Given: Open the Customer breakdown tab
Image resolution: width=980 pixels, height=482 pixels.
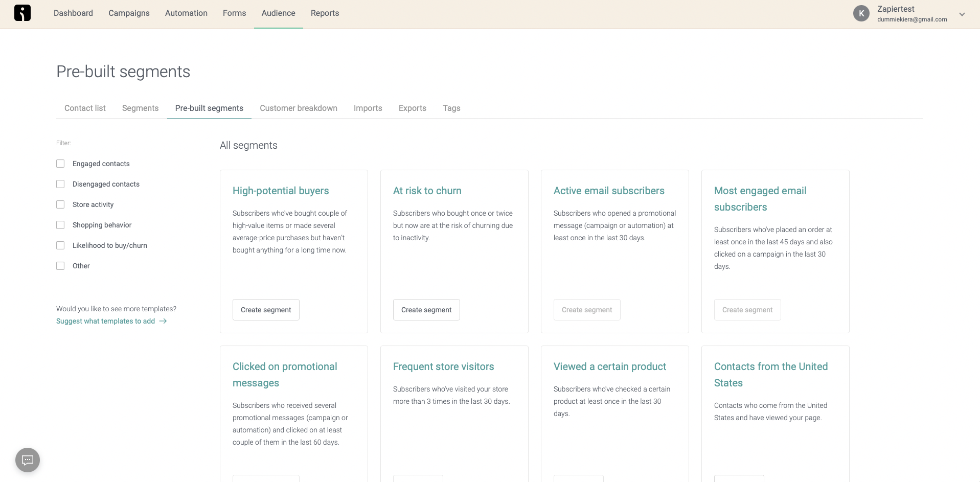Looking at the screenshot, I should click(299, 108).
